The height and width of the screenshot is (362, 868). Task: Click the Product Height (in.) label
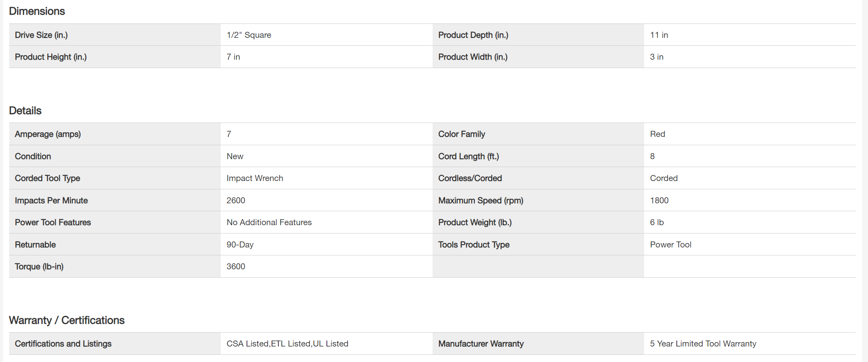[x=50, y=57]
